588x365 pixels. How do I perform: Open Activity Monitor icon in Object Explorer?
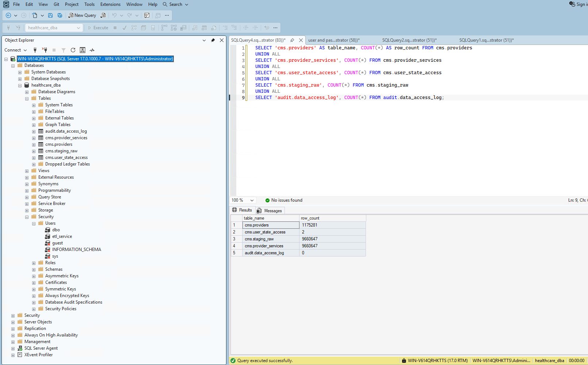point(92,50)
